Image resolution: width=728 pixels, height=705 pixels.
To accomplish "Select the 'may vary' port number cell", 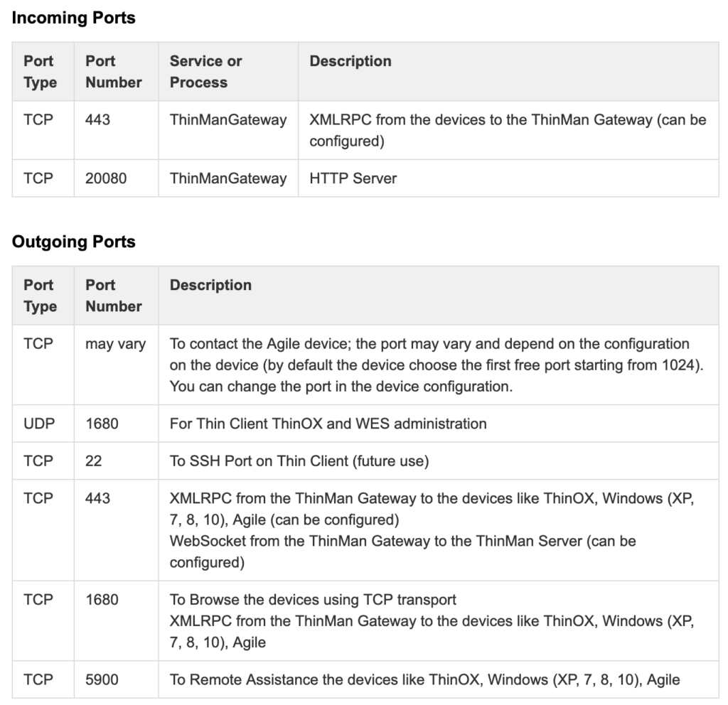I will (x=115, y=344).
